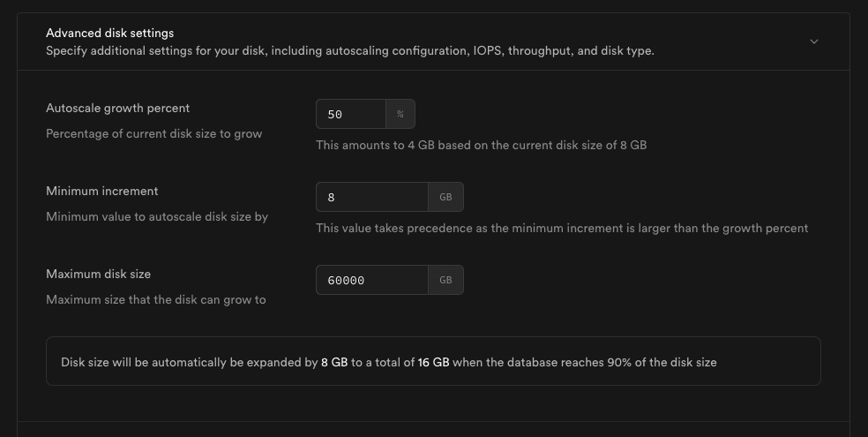Click 'Maximum size that the disk can grow to' text

[156, 300]
